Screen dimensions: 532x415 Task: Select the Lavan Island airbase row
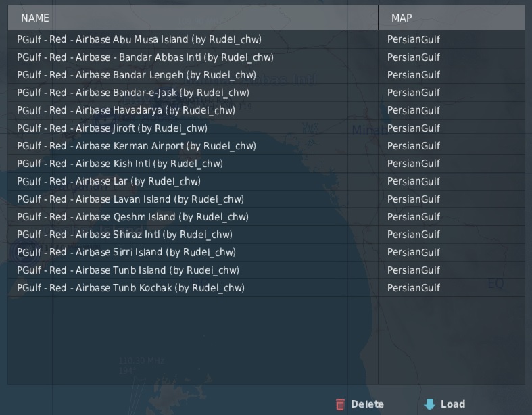point(130,199)
